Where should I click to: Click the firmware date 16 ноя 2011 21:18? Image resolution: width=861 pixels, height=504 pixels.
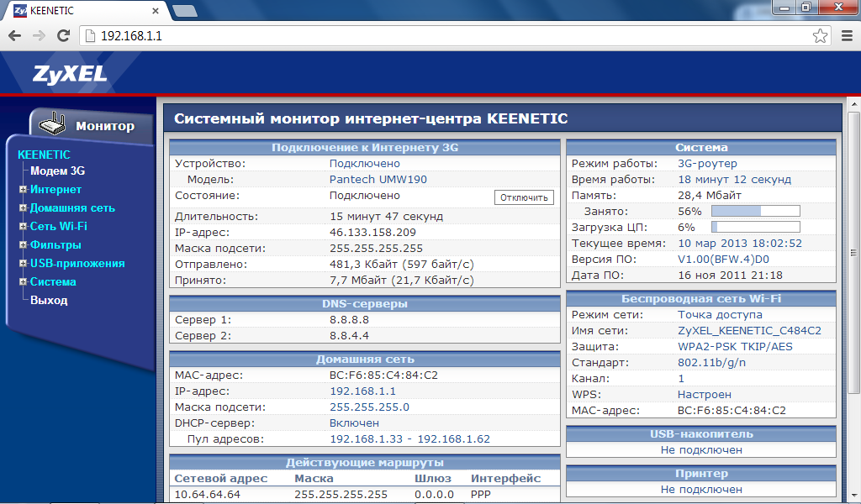click(x=731, y=275)
